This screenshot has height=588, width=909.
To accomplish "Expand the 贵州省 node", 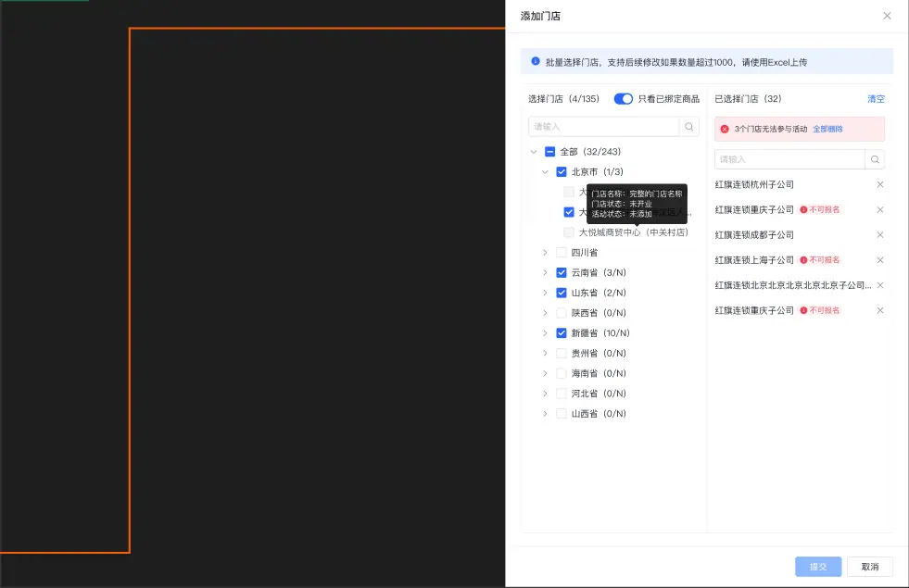I will (x=545, y=354).
